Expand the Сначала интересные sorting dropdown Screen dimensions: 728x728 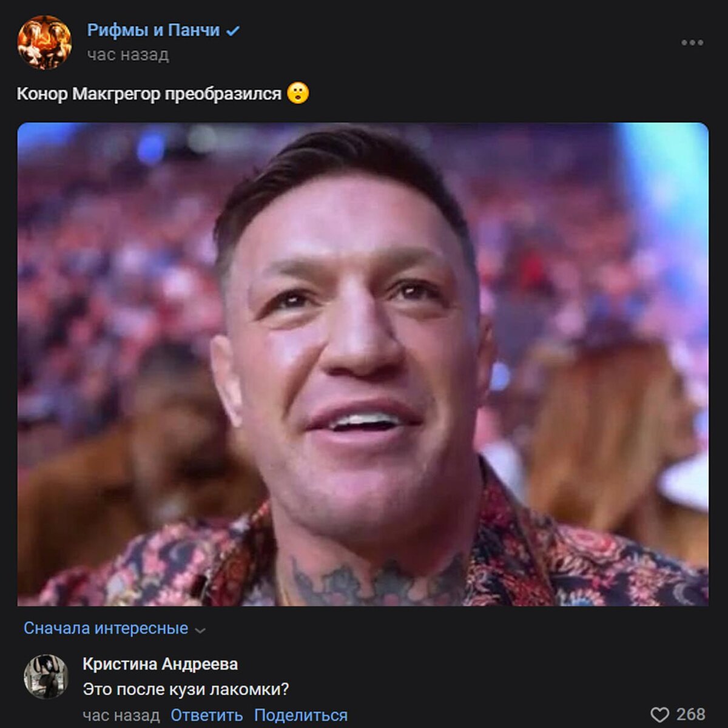click(115, 629)
